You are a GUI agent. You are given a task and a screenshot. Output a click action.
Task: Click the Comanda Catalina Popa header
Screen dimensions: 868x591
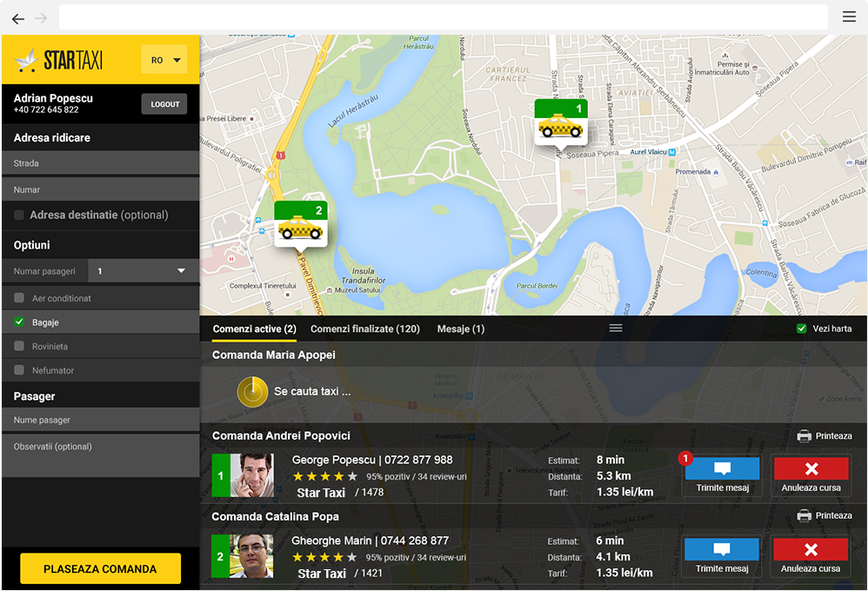tap(275, 517)
